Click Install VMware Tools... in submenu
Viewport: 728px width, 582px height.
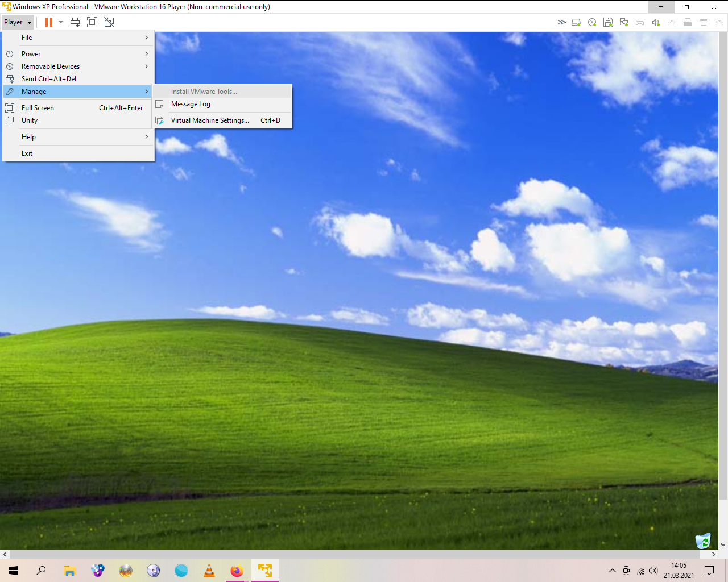tap(222, 92)
